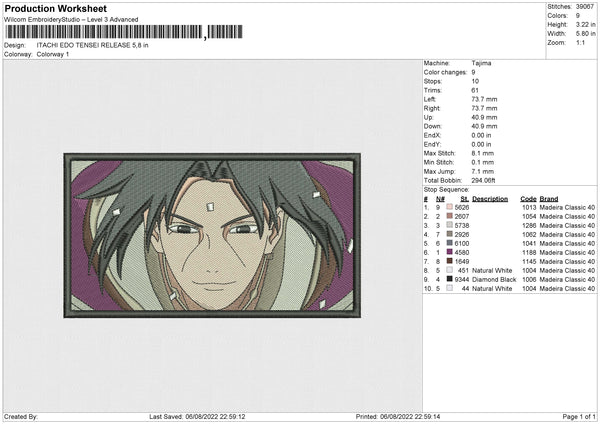Image resolution: width=600 pixels, height=424 pixels.
Task: Select Natural White in stop row 8
Action: click(492, 270)
